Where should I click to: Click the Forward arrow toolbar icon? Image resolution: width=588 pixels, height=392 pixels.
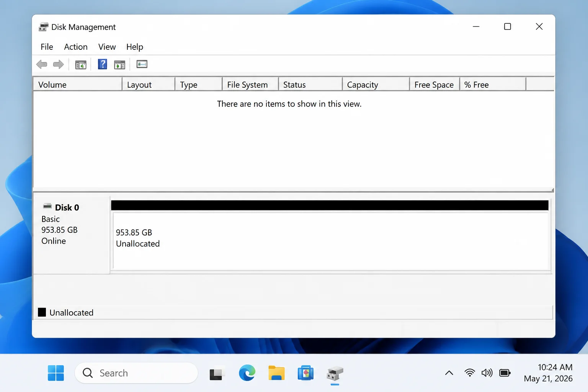point(58,64)
